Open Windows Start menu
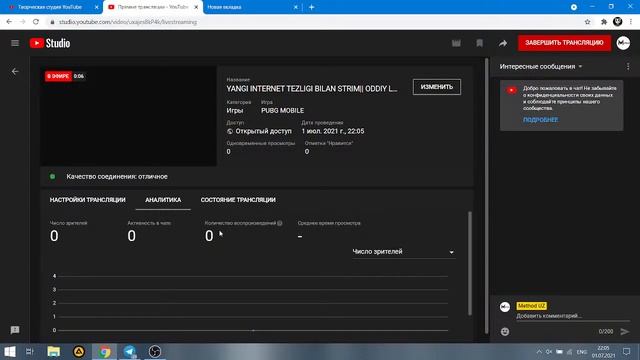This screenshot has height=360, width=640. point(9,351)
